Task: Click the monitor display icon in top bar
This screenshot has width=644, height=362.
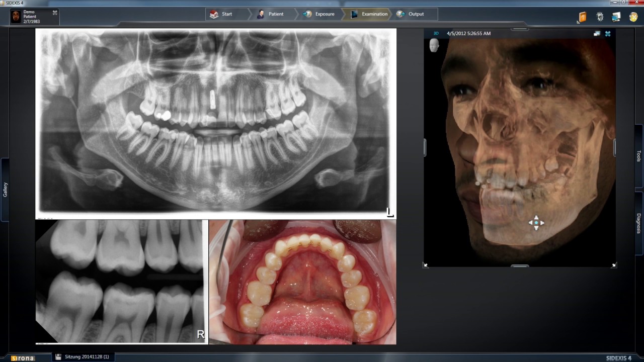Action: coord(616,17)
